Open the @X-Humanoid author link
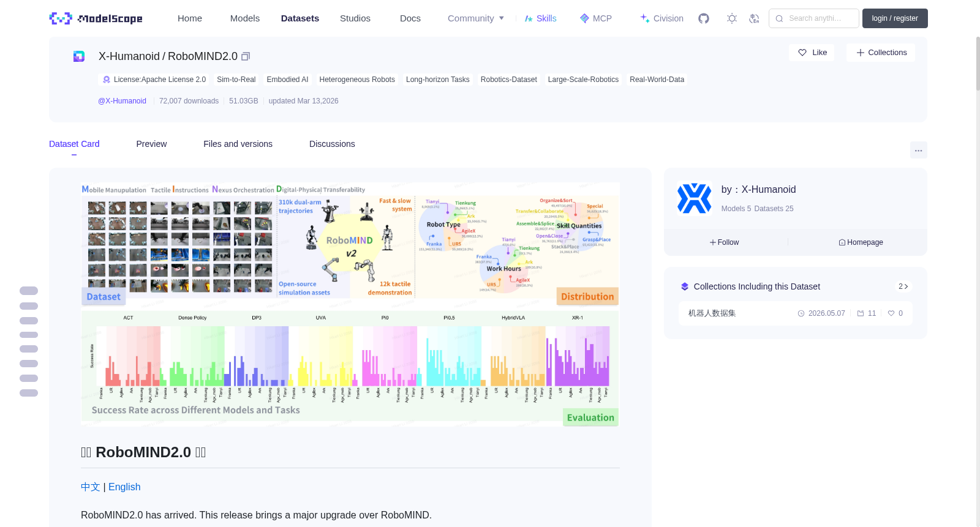Screen dimensions: 980x527 click(122, 101)
